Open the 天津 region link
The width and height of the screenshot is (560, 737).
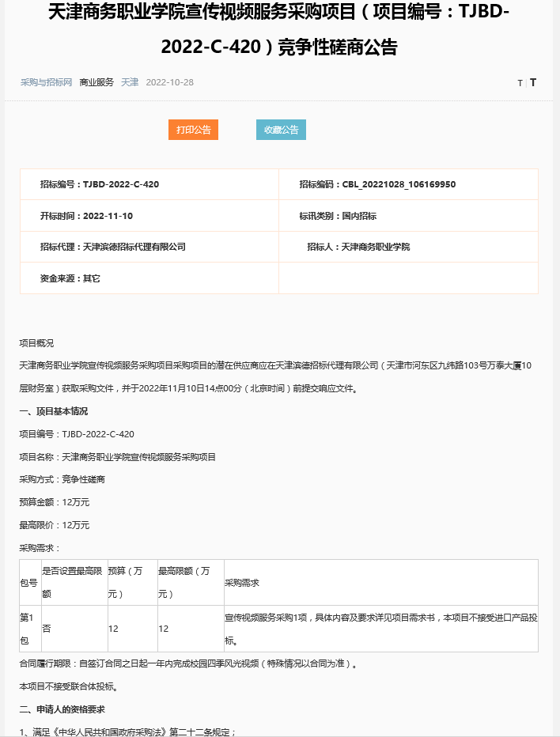[x=130, y=82]
